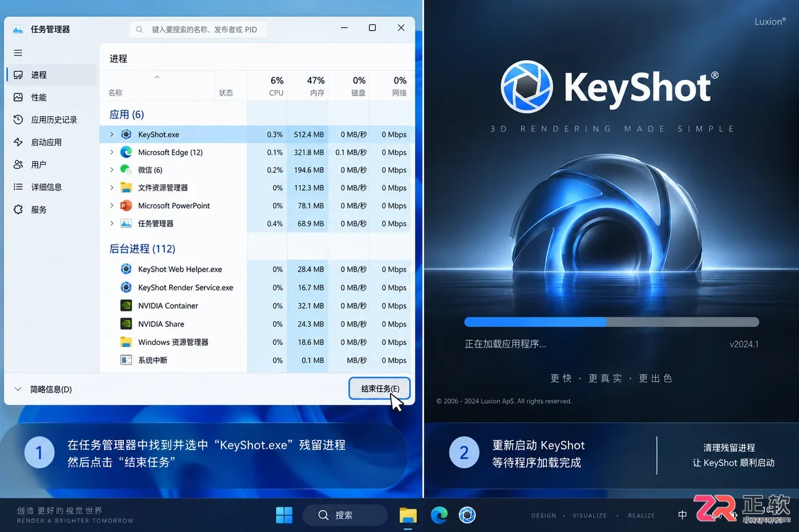The image size is (799, 532).
Task: Click the Luxion copyright text
Action: click(504, 401)
